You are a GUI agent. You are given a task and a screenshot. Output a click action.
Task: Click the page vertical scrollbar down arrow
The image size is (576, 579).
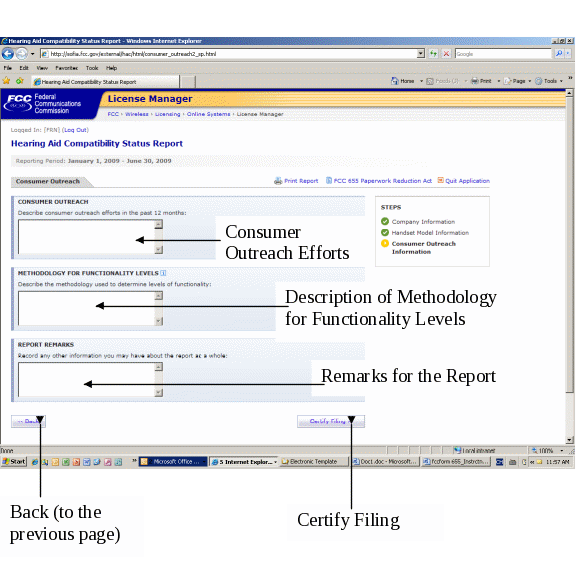(x=569, y=440)
